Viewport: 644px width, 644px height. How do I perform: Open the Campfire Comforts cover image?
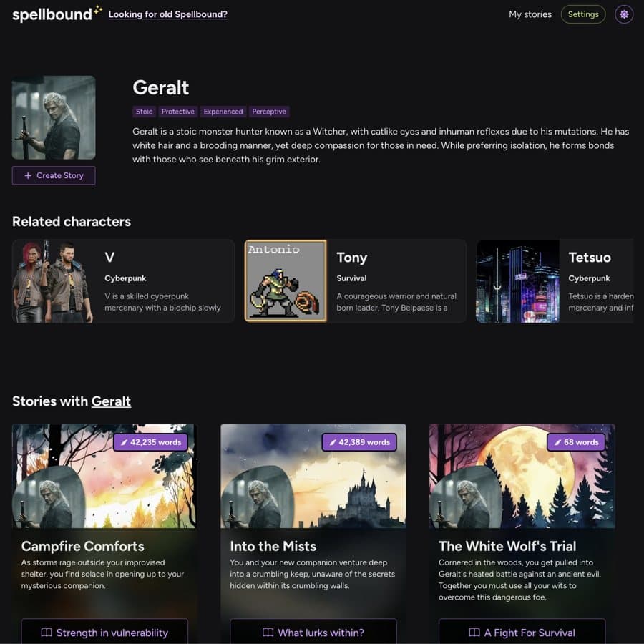click(x=104, y=476)
